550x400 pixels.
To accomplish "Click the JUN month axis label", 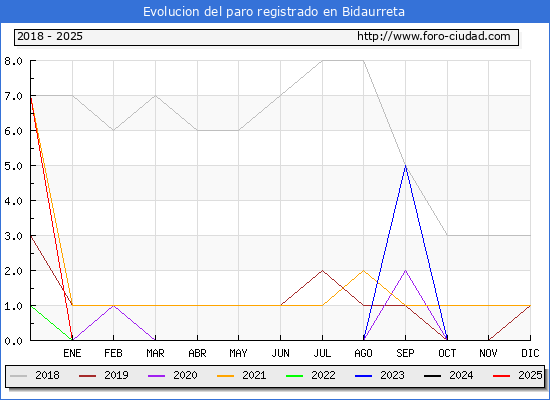I will point(280,353).
